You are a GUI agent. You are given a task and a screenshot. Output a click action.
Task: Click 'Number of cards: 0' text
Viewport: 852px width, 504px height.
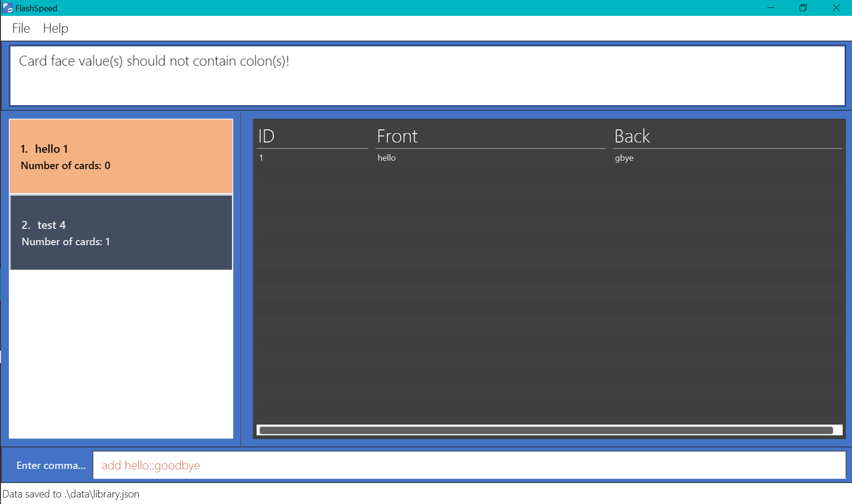coord(65,165)
